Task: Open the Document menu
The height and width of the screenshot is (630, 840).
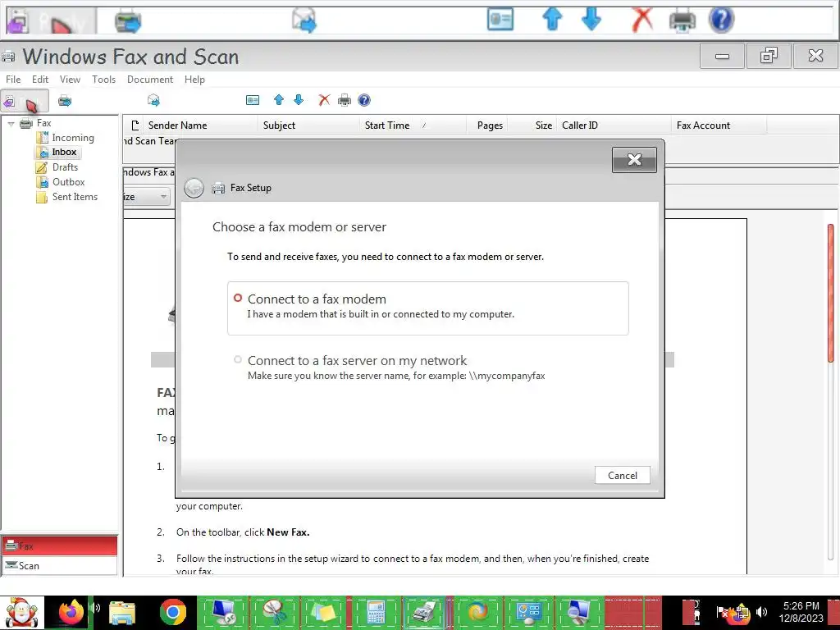Action: [x=150, y=80]
